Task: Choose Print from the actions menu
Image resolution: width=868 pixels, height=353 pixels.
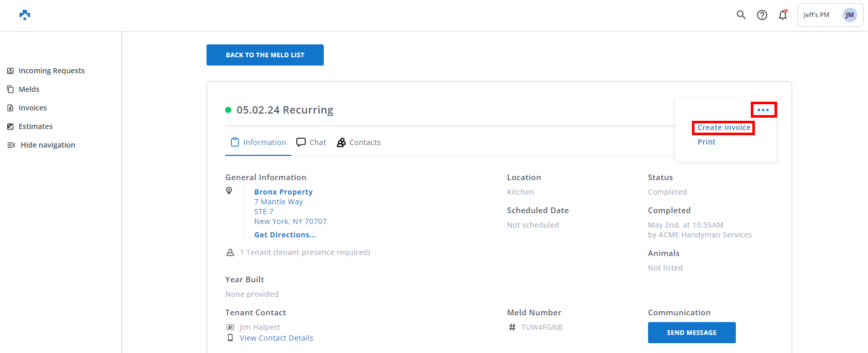Action: 706,142
